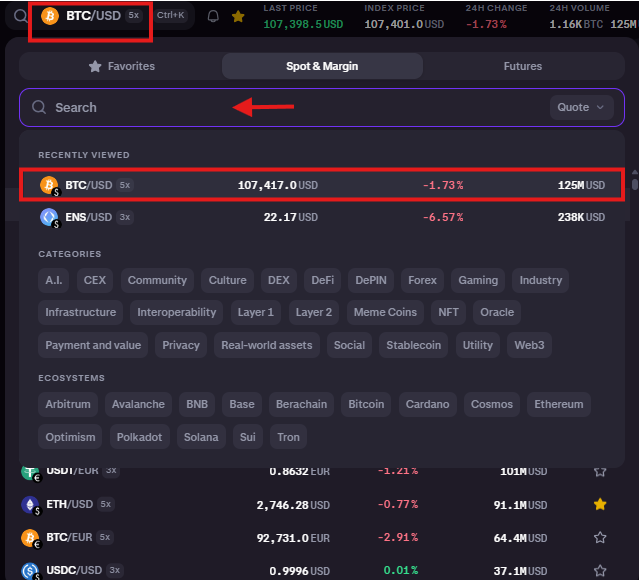The image size is (639, 580).
Task: Select the Cosmos ecosystem
Action: 492,404
